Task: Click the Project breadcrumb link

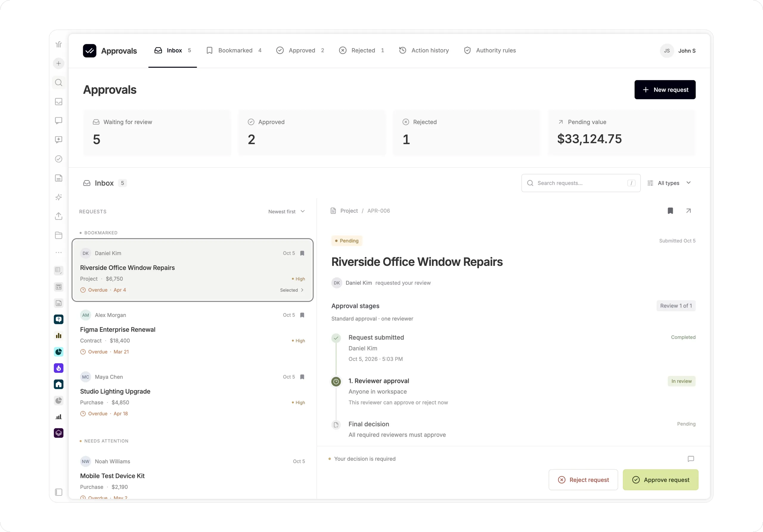Action: pos(349,211)
